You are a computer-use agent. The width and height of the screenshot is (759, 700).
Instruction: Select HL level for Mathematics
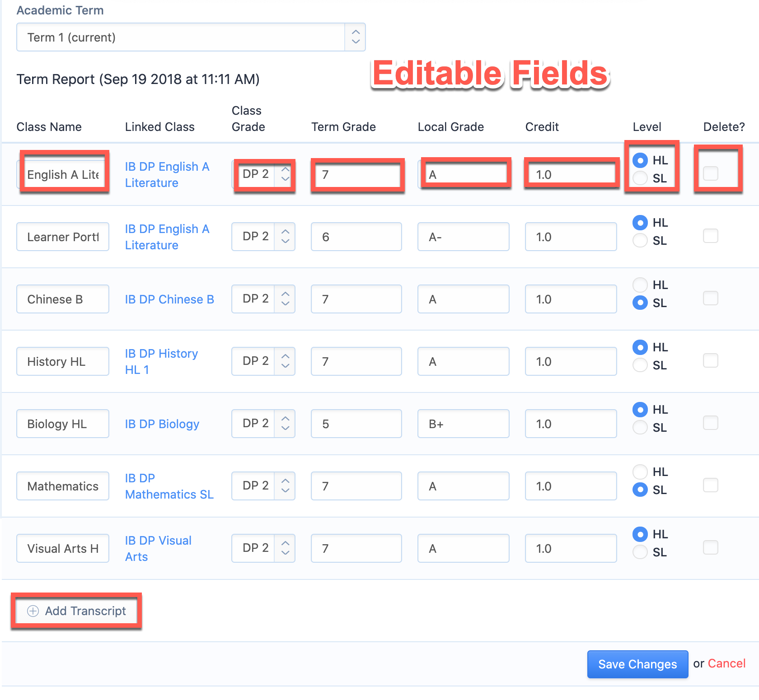click(640, 471)
